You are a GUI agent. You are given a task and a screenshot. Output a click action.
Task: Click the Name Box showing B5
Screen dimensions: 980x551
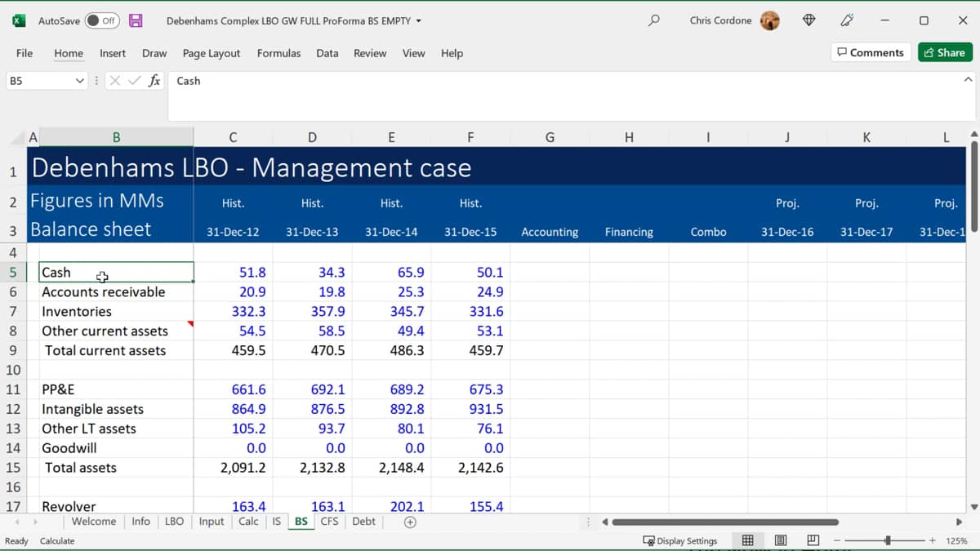click(39, 81)
